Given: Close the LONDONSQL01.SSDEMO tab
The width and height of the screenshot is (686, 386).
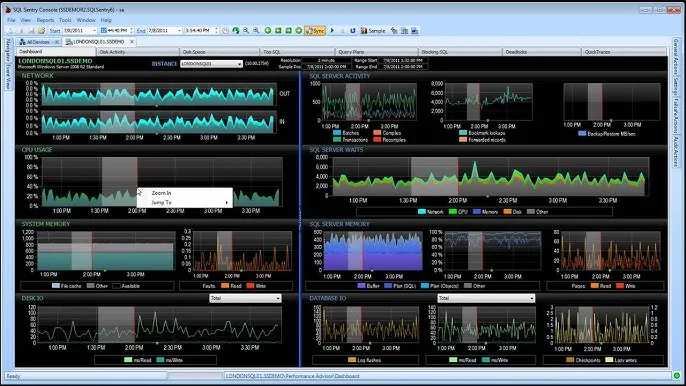Looking at the screenshot, I should click(131, 42).
